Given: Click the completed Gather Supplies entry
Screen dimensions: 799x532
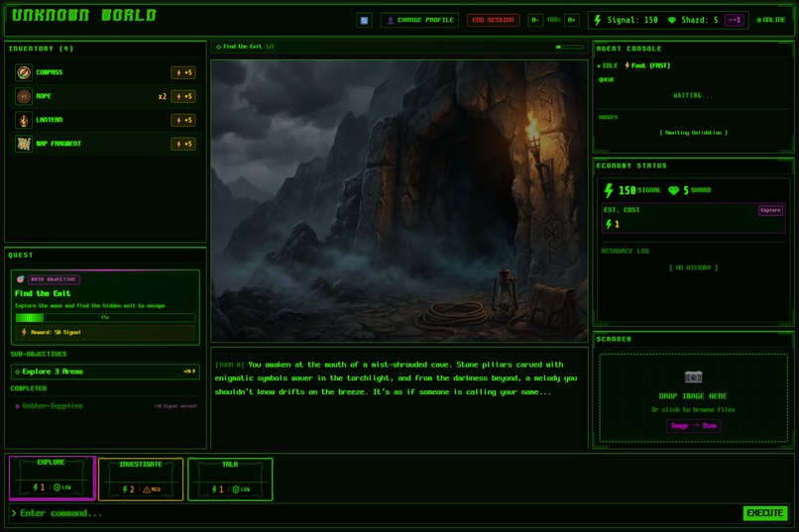Looking at the screenshot, I should [x=105, y=406].
